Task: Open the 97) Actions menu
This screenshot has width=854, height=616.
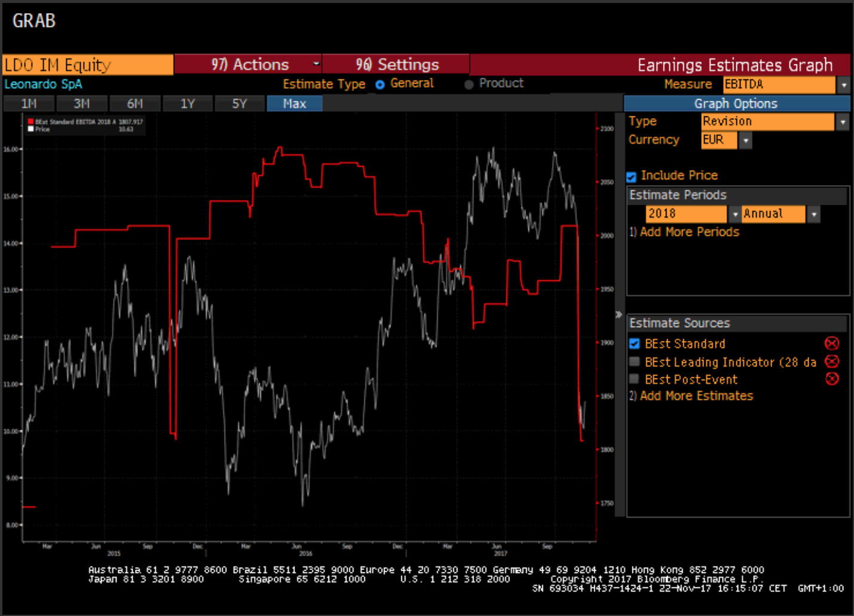Action: tap(248, 64)
